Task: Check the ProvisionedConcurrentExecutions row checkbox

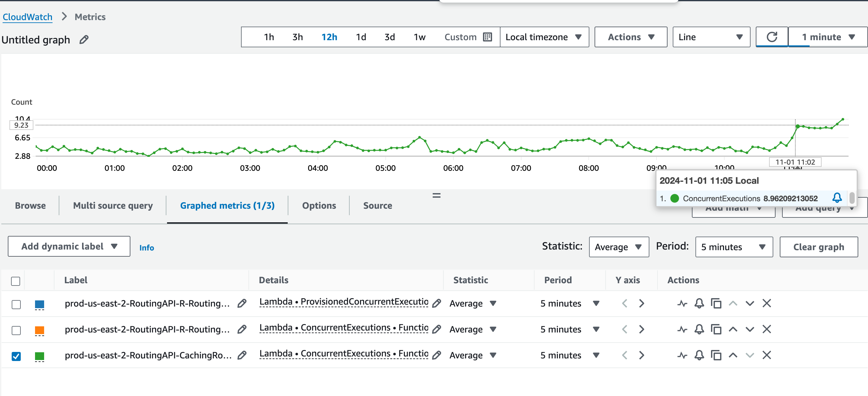Action: point(16,304)
